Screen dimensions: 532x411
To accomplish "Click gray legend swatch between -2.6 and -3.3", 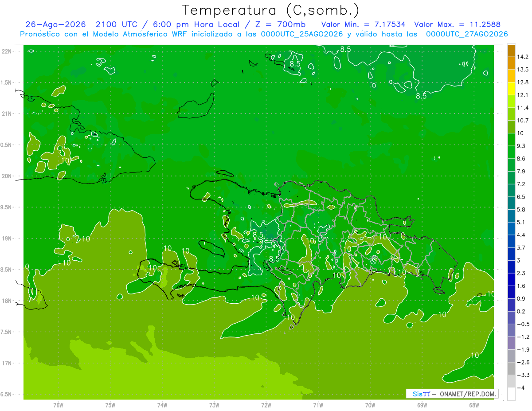I will [511, 369].
